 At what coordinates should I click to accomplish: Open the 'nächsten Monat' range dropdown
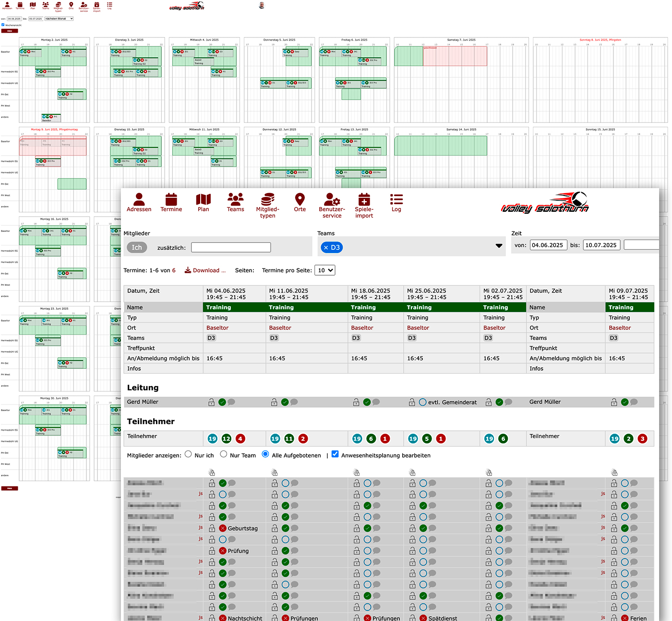coord(59,19)
